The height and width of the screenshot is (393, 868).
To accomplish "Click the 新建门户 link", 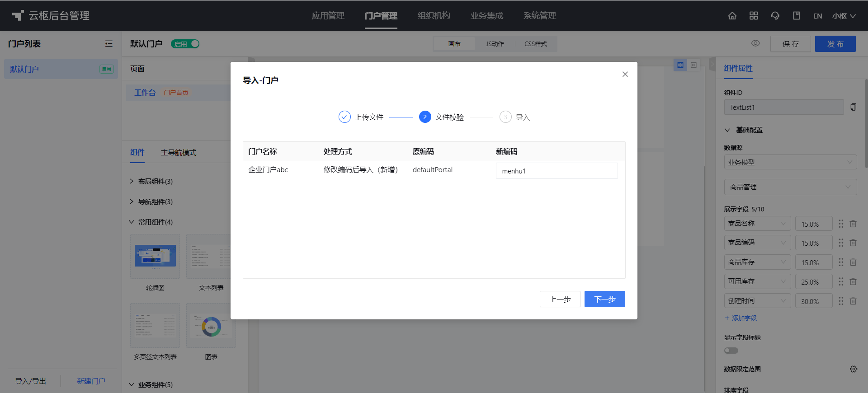I will point(91,381).
